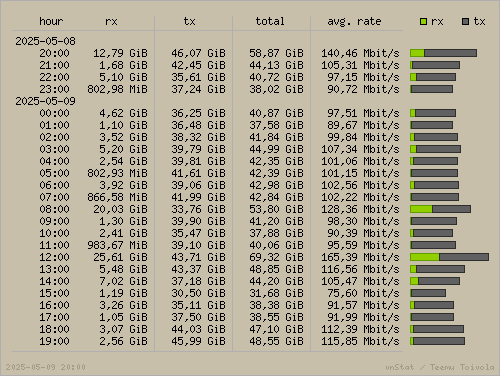Click the 'vnStat / Teemu Toivola' credit
This screenshot has height=376, width=500.
pos(440,367)
